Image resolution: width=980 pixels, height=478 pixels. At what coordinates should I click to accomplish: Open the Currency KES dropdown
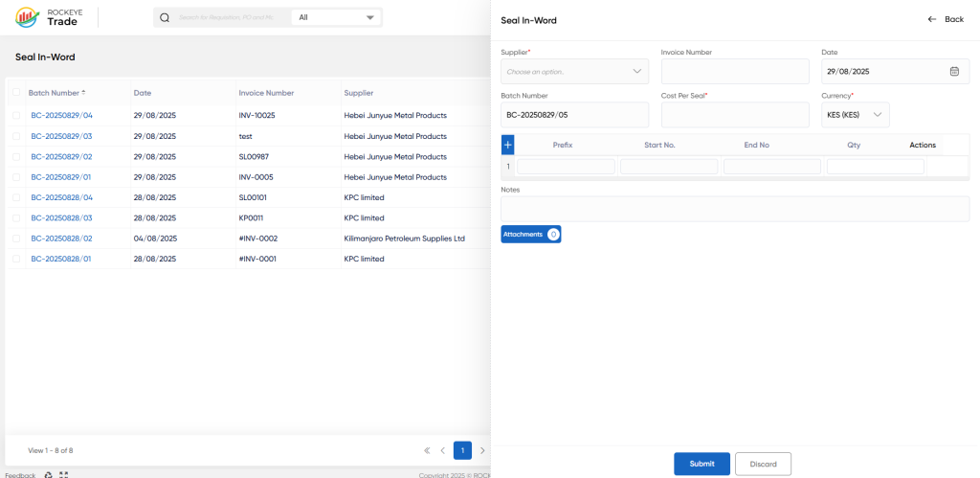pos(855,115)
